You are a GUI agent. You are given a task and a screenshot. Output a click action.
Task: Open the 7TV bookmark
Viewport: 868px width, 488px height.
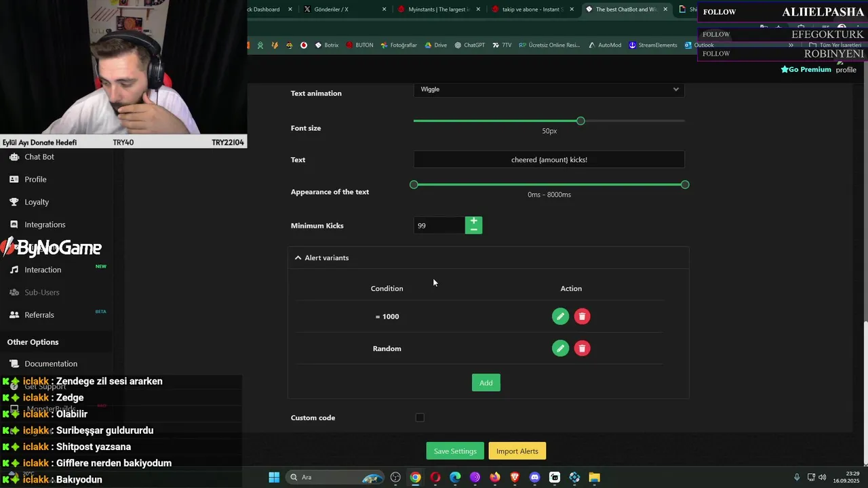[x=502, y=45]
